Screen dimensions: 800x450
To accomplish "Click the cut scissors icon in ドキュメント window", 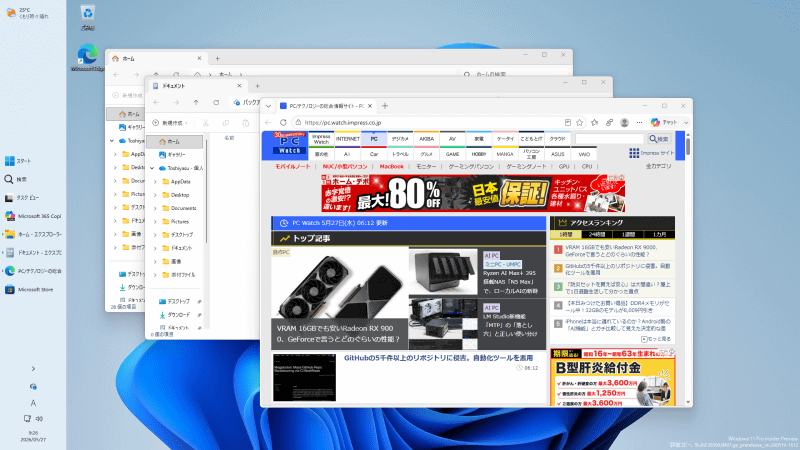I will click(206, 123).
